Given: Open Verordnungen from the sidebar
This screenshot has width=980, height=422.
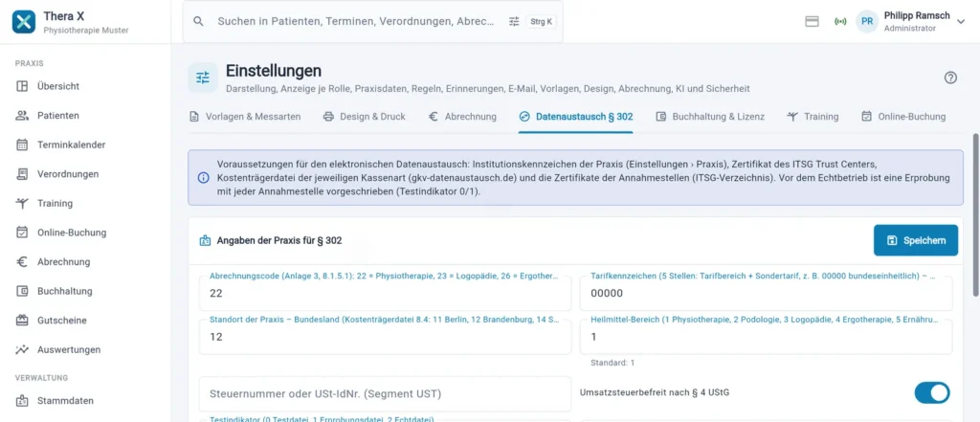Looking at the screenshot, I should point(85,174).
